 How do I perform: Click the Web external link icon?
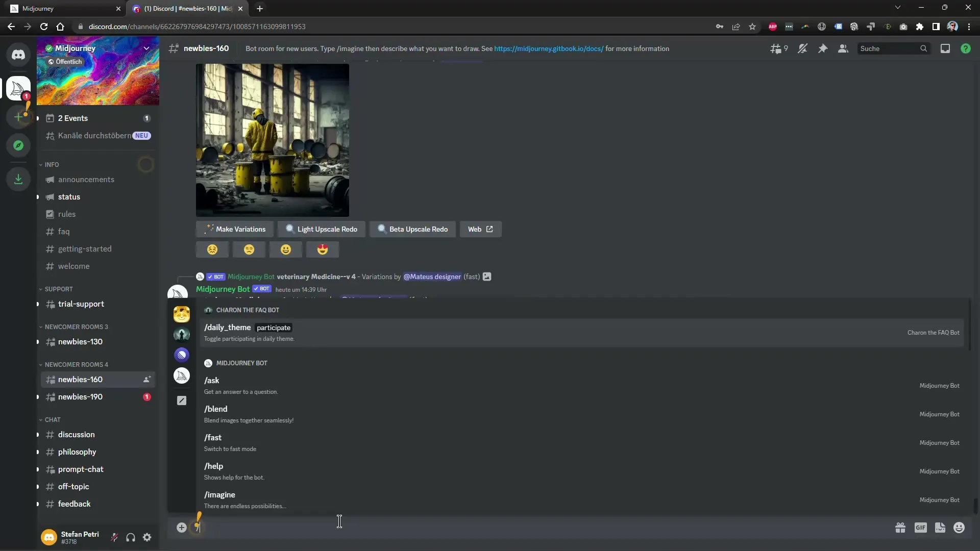[489, 228]
